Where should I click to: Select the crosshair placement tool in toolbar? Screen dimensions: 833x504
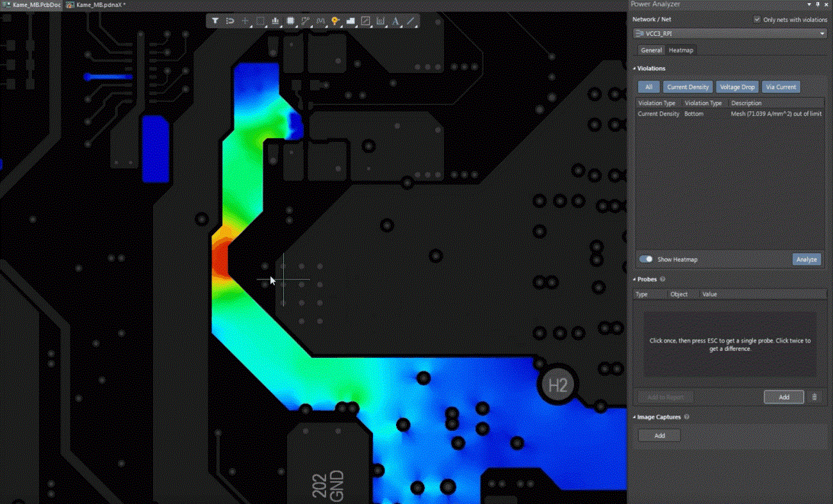tap(245, 20)
